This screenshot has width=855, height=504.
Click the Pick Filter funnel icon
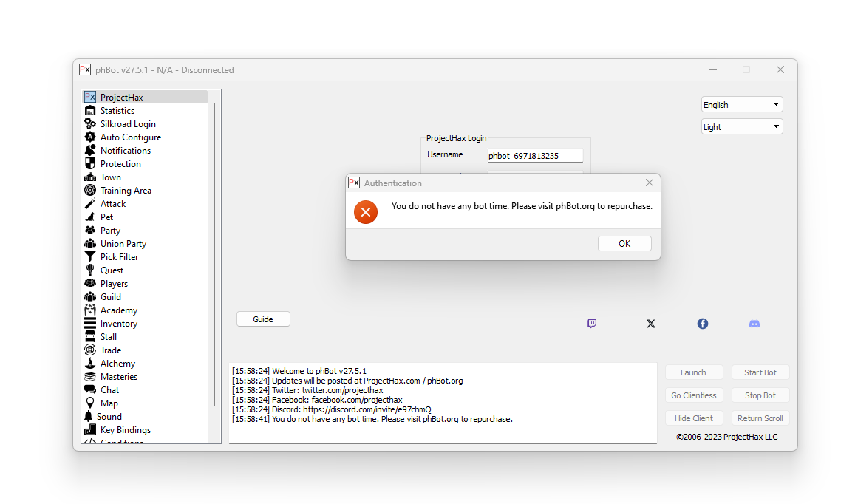pyautogui.click(x=90, y=257)
